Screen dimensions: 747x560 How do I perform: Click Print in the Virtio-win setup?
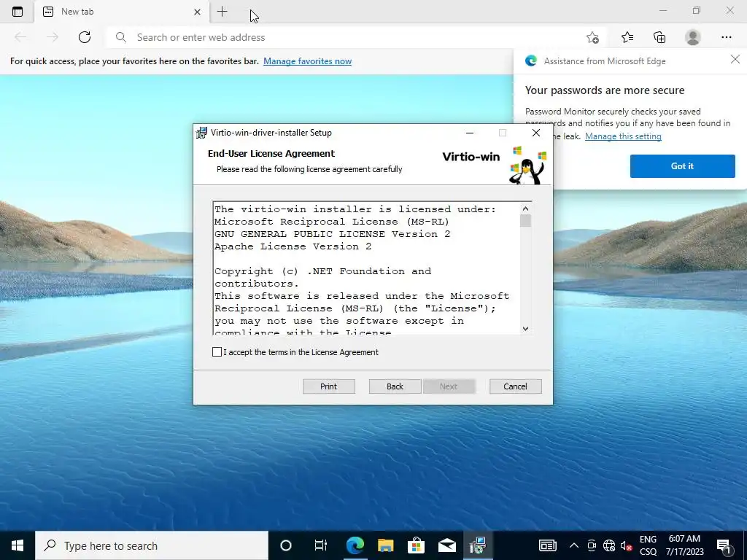329,386
